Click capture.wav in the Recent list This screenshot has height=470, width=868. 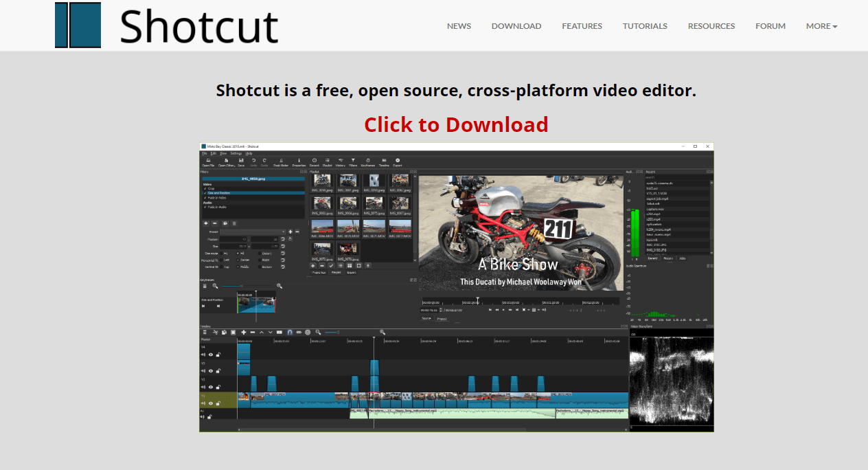677,209
